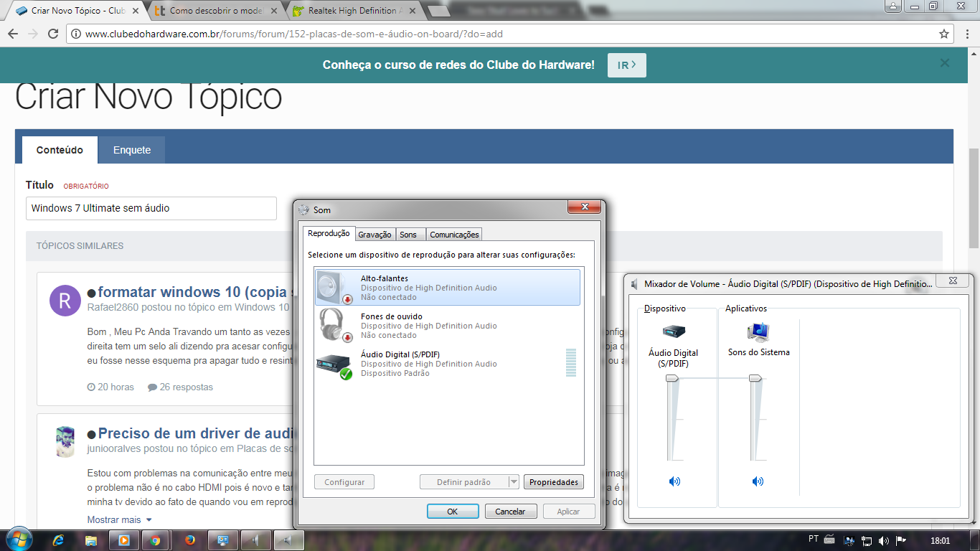Viewport: 980px width, 551px height.
Task: Open the control panel taskbar icon
Action: (223, 540)
